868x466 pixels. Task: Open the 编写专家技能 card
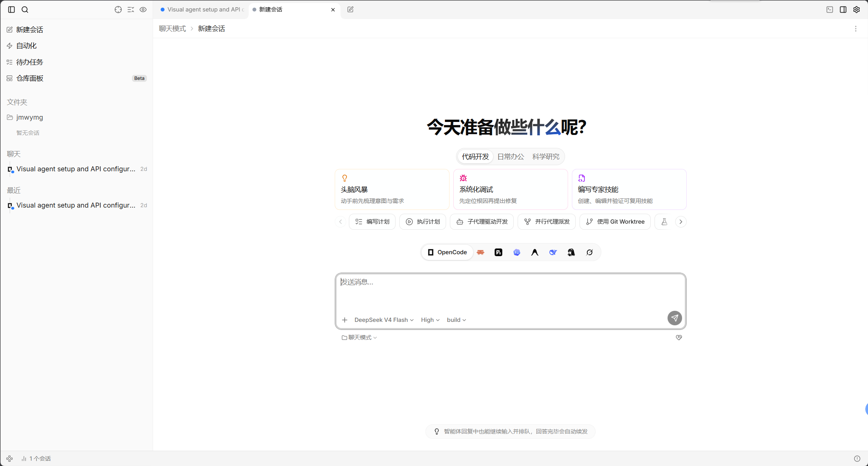[x=629, y=190]
